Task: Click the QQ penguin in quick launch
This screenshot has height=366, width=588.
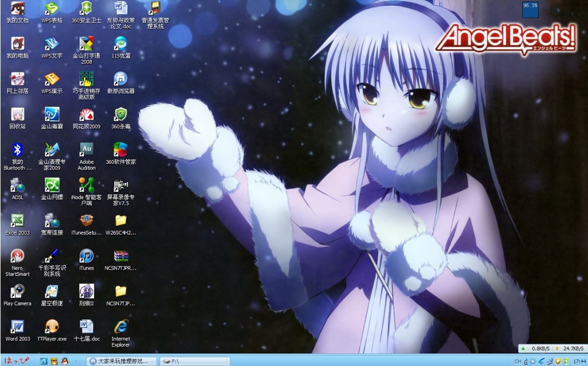Action: pyautogui.click(x=65, y=361)
